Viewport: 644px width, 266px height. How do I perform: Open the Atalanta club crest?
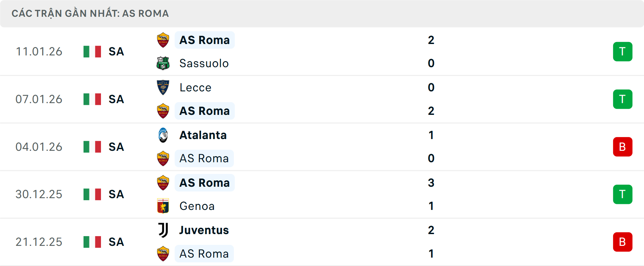point(163,135)
